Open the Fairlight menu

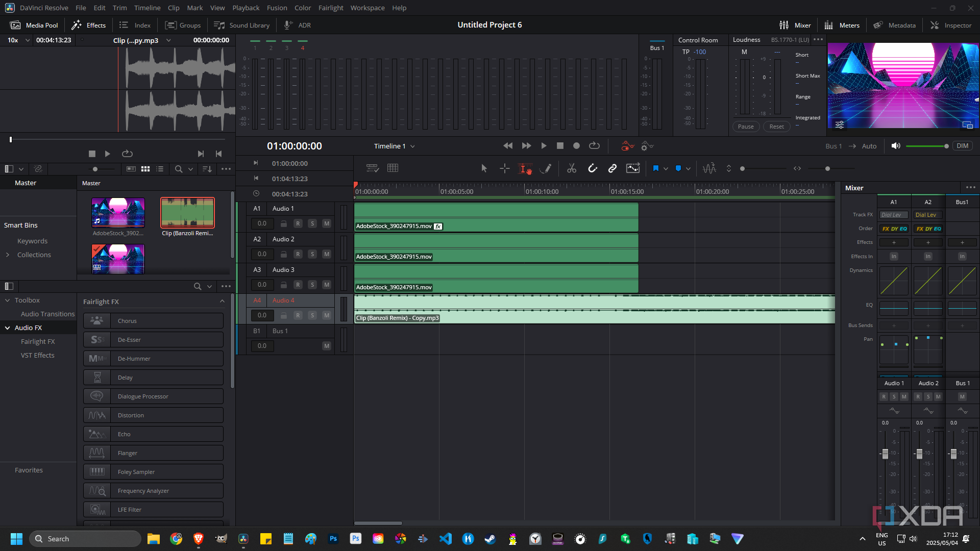tap(331, 8)
